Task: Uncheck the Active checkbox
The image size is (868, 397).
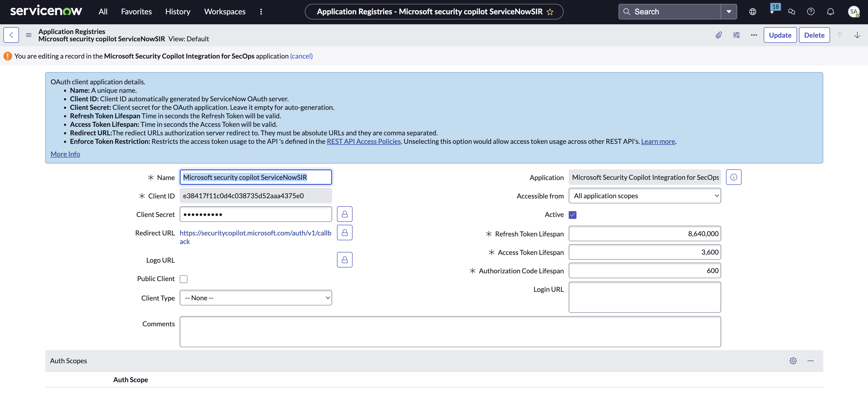Action: (573, 215)
